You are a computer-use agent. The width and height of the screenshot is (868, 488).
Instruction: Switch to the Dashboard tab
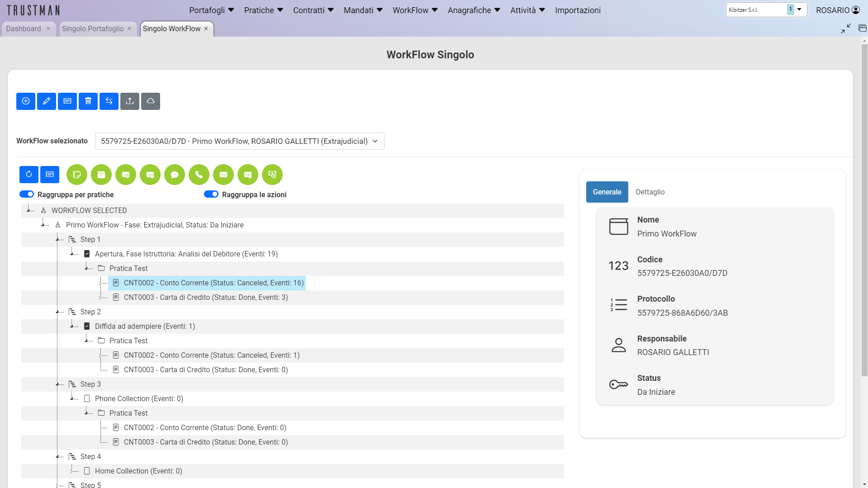click(x=24, y=28)
